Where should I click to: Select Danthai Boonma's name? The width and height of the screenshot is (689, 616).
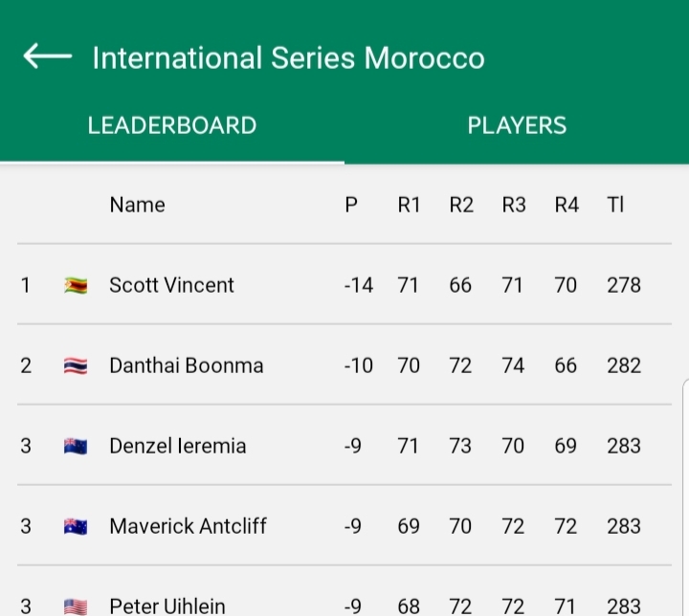[x=187, y=365]
